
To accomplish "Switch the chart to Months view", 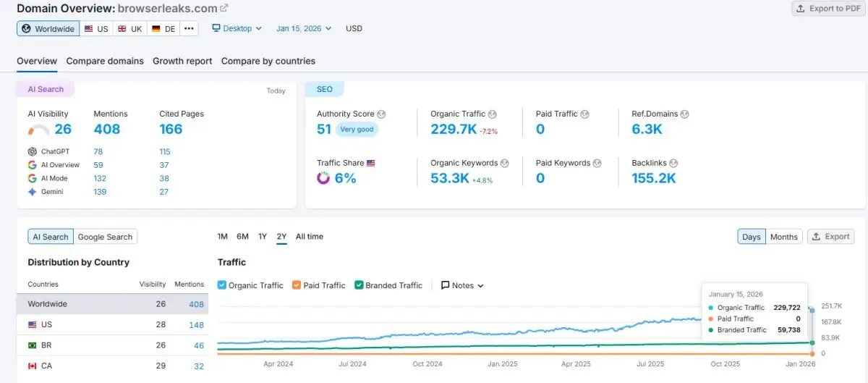I will (783, 237).
